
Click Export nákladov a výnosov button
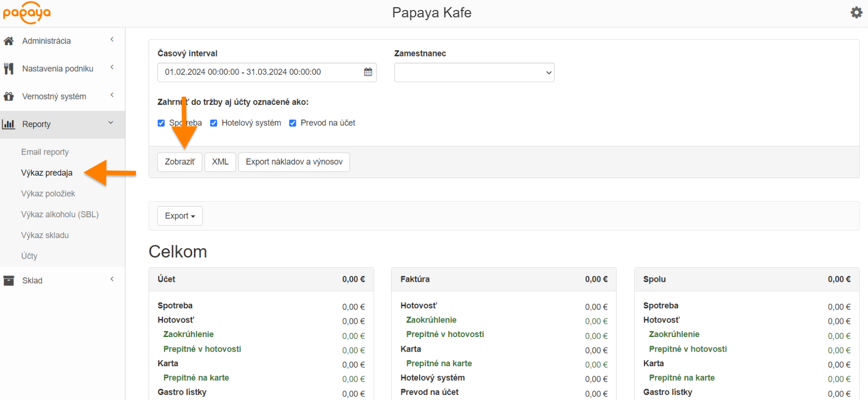[x=294, y=162]
